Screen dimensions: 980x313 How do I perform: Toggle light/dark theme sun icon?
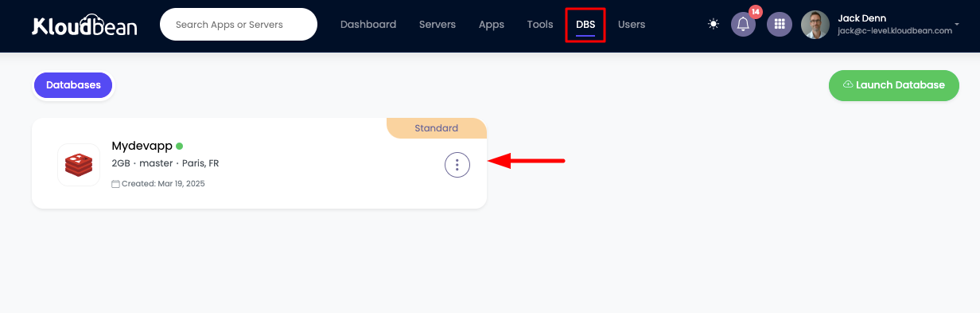click(714, 24)
